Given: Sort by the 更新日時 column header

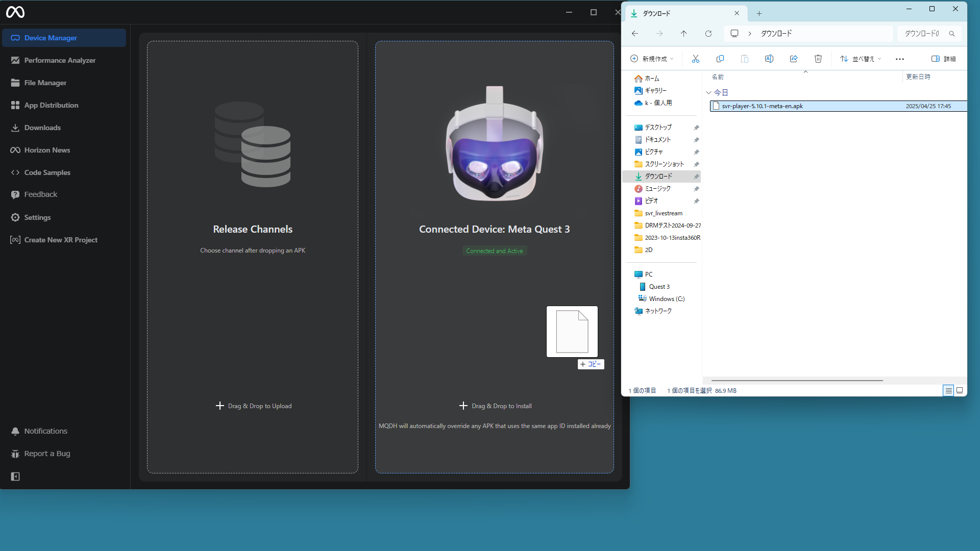Looking at the screenshot, I should pos(918,77).
